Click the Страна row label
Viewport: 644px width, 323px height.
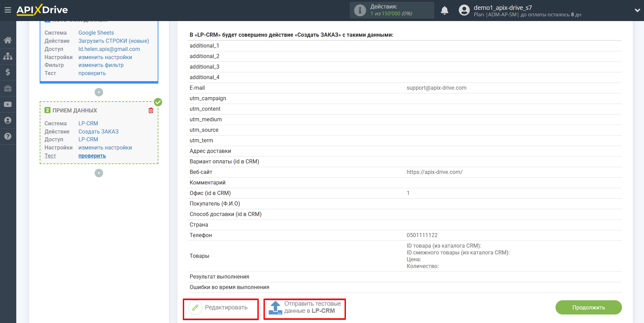tap(199, 225)
